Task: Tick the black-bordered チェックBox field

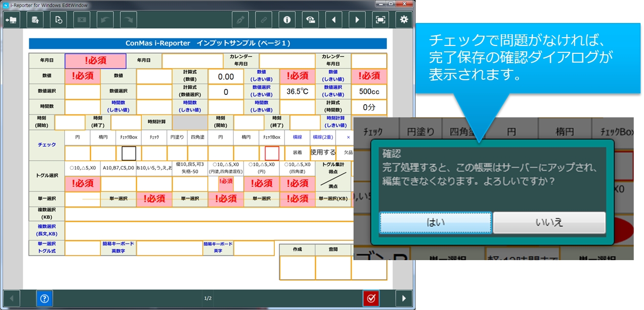Action: pos(129,153)
